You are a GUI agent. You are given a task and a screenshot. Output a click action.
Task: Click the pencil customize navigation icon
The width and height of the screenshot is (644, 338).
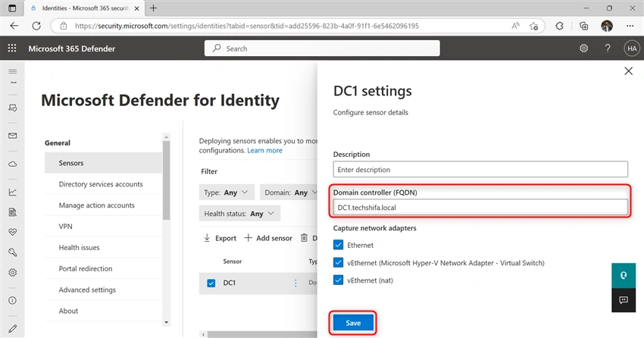coord(13,329)
